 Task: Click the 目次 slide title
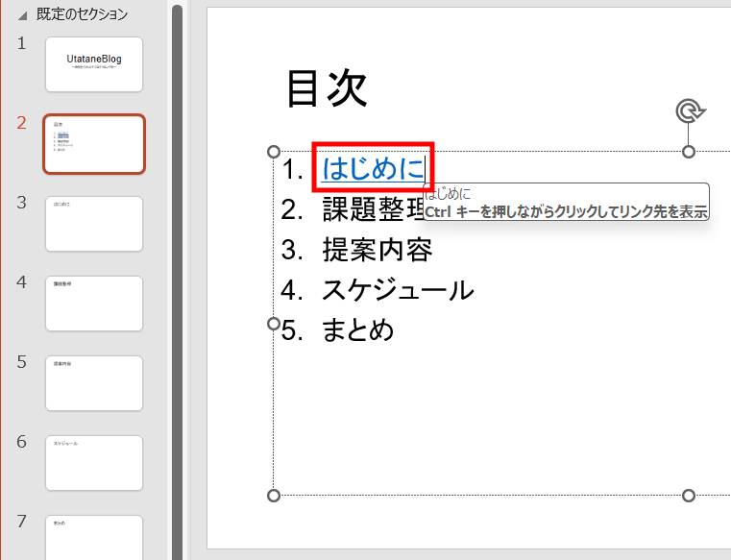[327, 88]
